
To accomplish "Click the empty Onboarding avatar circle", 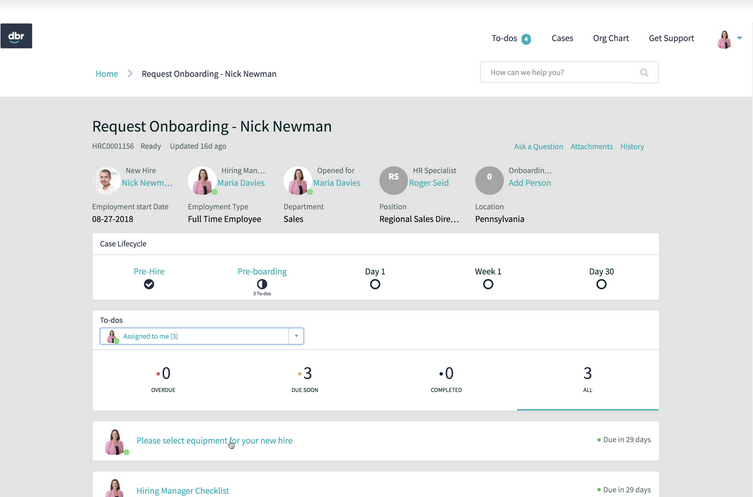I will point(489,181).
